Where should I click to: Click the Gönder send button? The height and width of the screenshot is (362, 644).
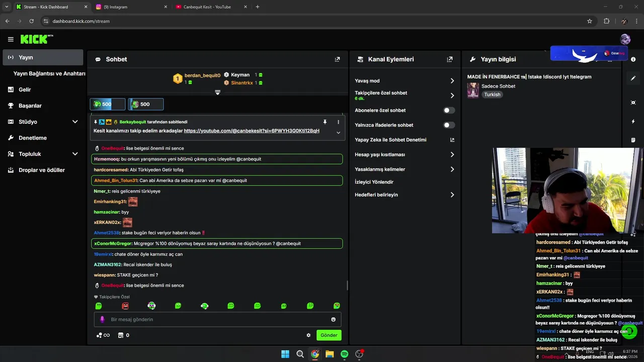coord(329,335)
